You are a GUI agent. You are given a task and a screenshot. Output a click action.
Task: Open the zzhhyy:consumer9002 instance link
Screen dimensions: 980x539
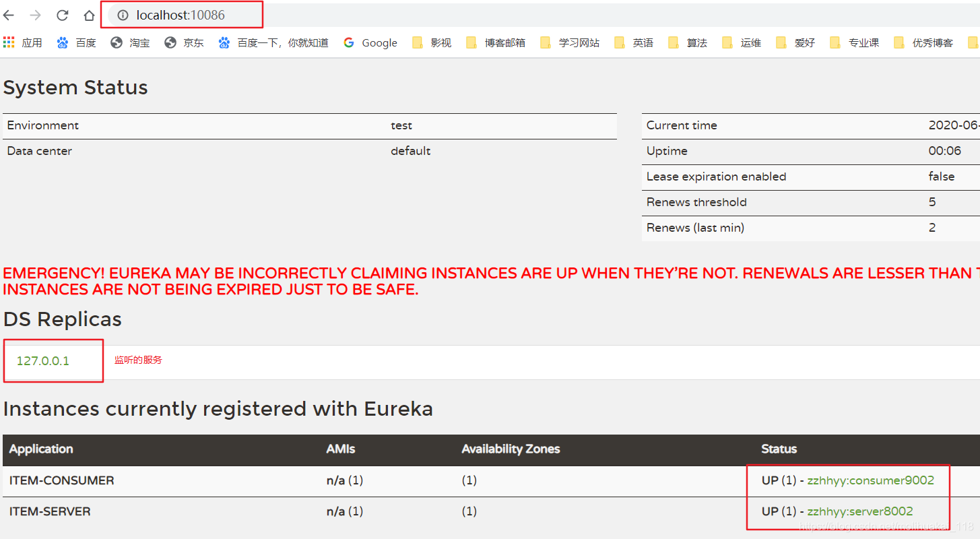point(870,480)
